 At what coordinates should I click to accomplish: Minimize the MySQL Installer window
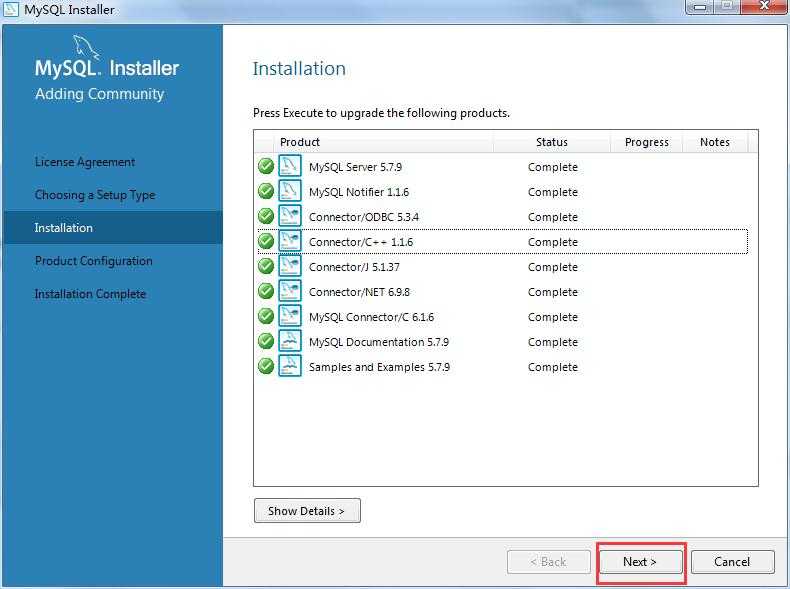(700, 7)
